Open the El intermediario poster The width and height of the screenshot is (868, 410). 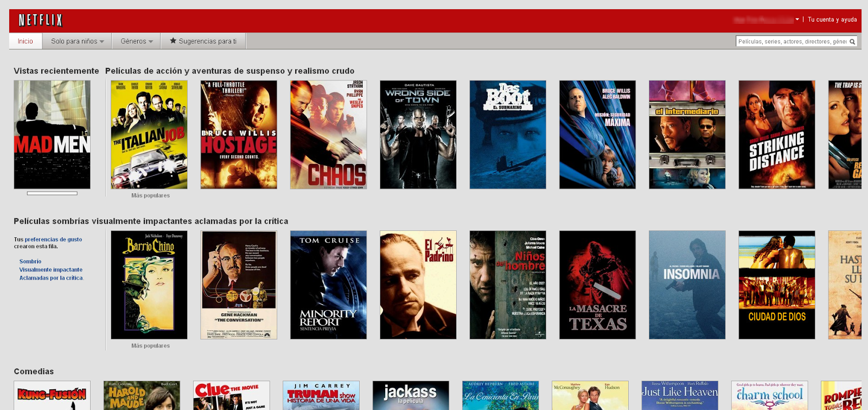pyautogui.click(x=687, y=135)
